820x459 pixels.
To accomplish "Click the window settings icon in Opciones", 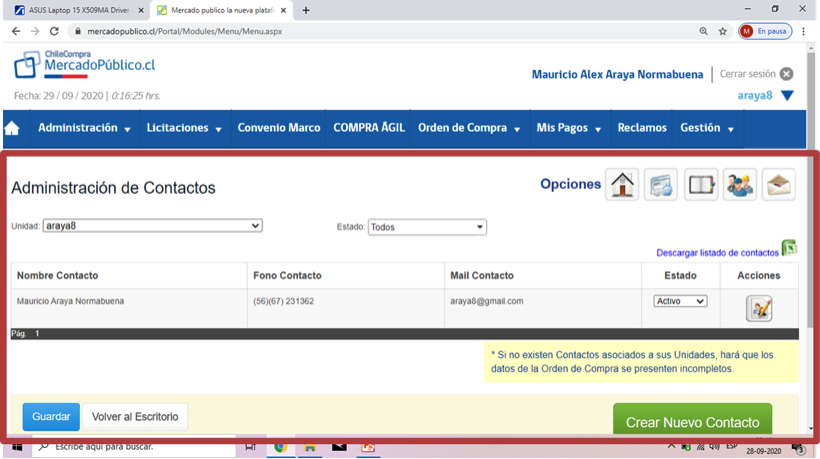I will pos(661,185).
